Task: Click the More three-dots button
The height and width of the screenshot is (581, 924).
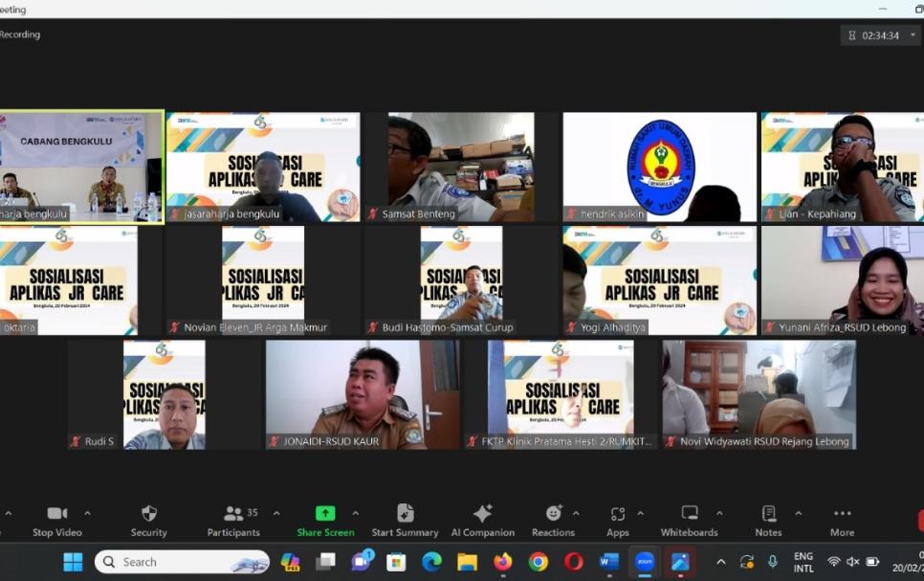Action: coord(842,522)
